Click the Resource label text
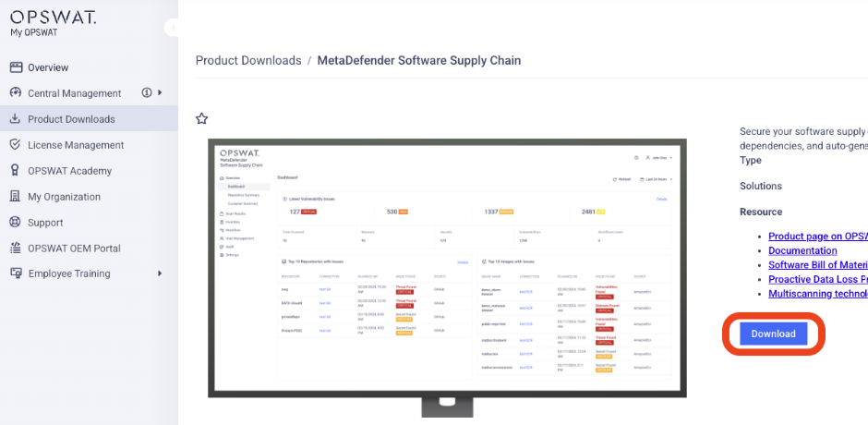868x425 pixels. click(x=761, y=212)
